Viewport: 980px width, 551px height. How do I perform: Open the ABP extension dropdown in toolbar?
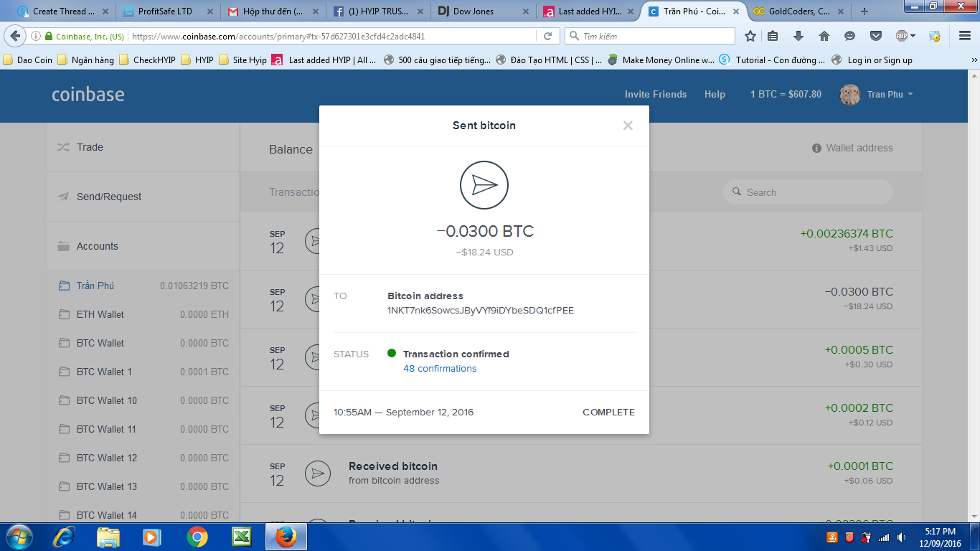(x=904, y=35)
